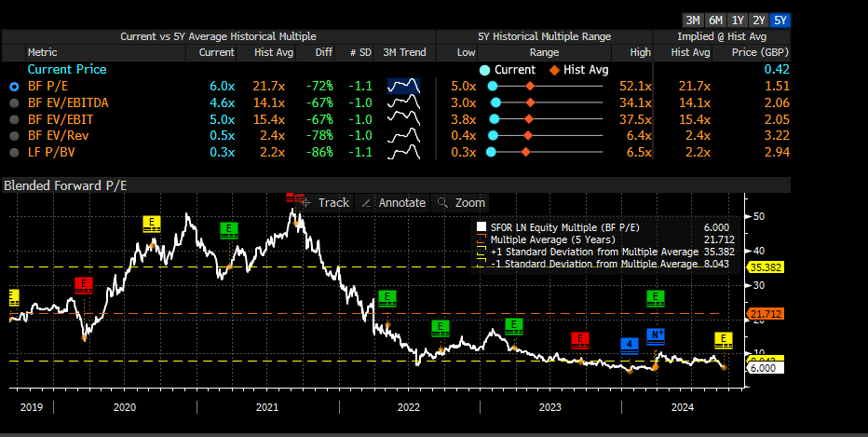Click the yellow E earnings marker in late 2024
This screenshot has width=868, height=437.
pyautogui.click(x=724, y=341)
